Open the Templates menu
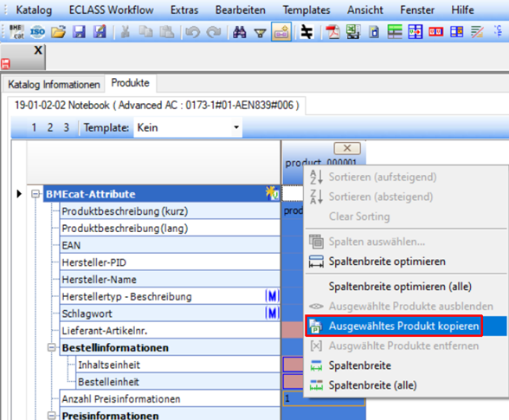Screen dimensions: 509x420 (x=306, y=10)
